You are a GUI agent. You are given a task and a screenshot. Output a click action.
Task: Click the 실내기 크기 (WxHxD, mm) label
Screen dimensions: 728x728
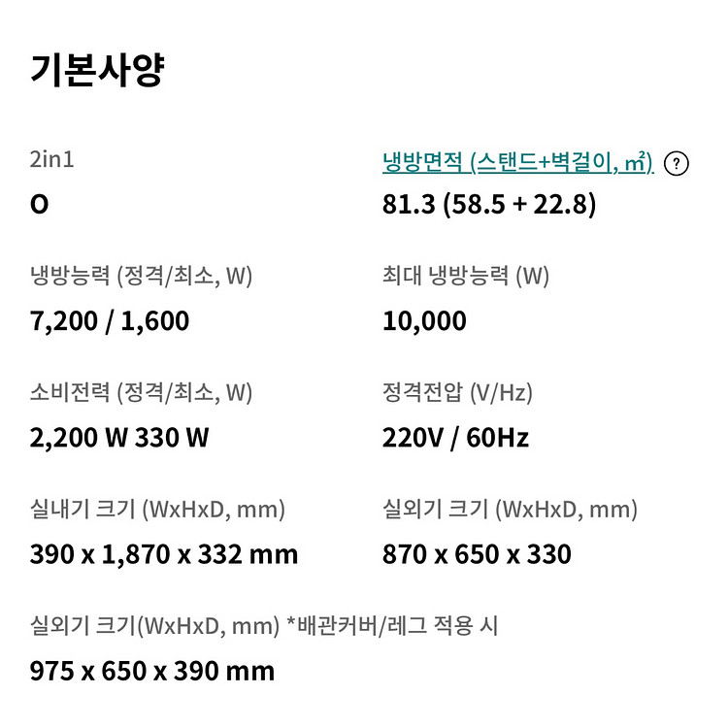click(x=157, y=510)
